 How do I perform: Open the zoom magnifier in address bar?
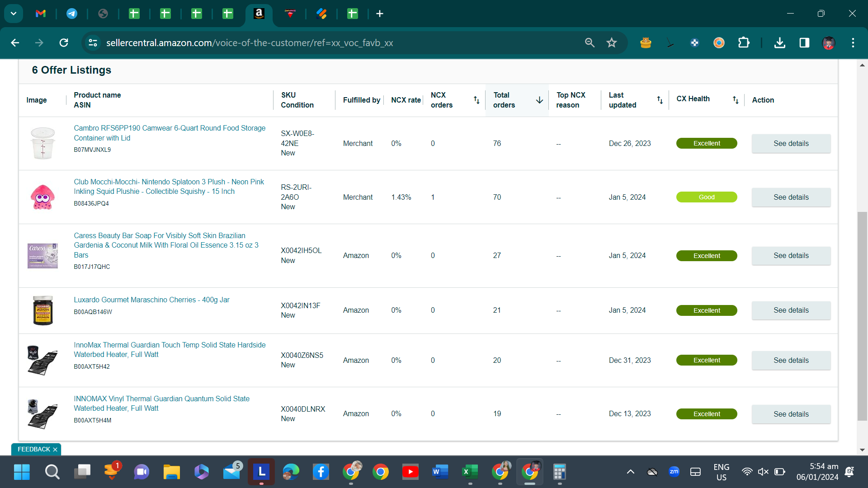pyautogui.click(x=590, y=42)
